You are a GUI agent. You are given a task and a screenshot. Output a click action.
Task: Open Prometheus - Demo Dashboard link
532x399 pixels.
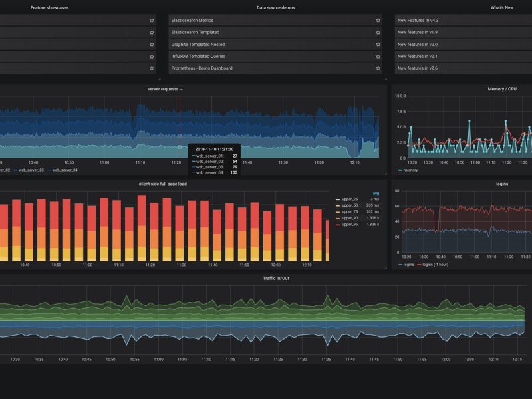(202, 68)
